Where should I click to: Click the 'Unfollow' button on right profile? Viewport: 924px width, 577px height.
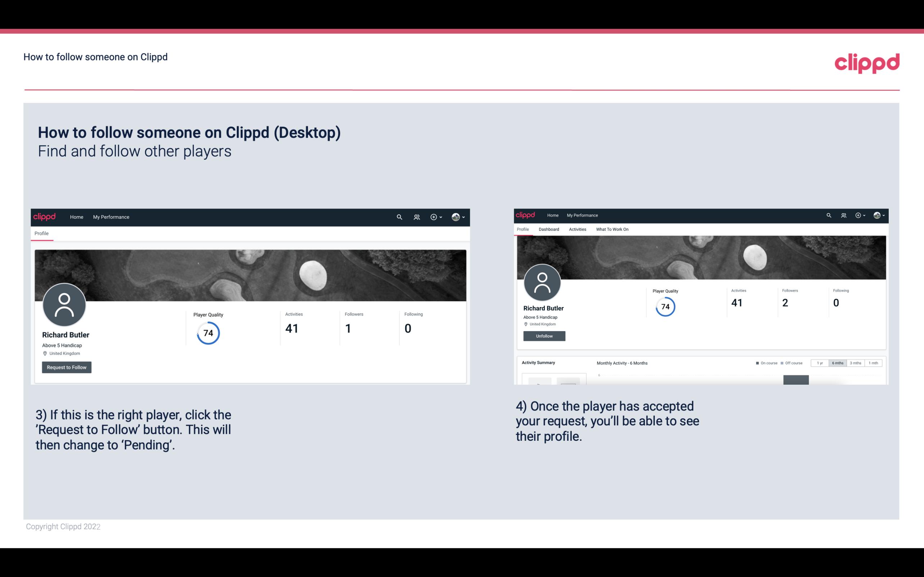[544, 336]
